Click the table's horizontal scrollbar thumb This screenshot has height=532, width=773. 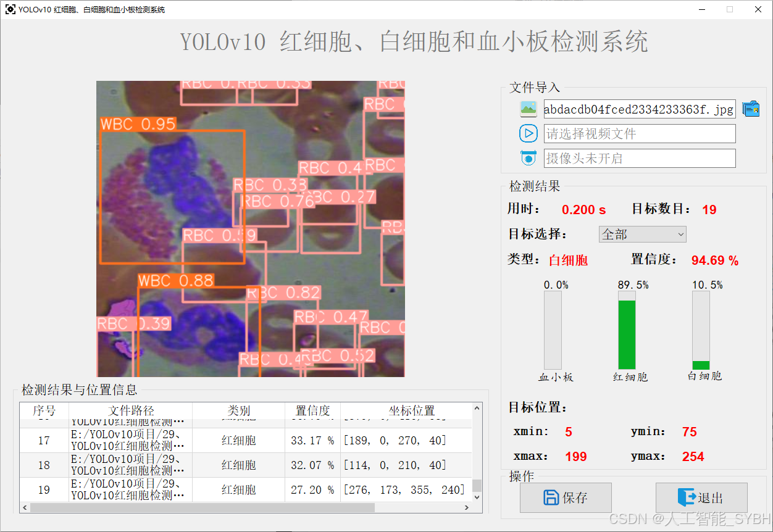coord(202,508)
